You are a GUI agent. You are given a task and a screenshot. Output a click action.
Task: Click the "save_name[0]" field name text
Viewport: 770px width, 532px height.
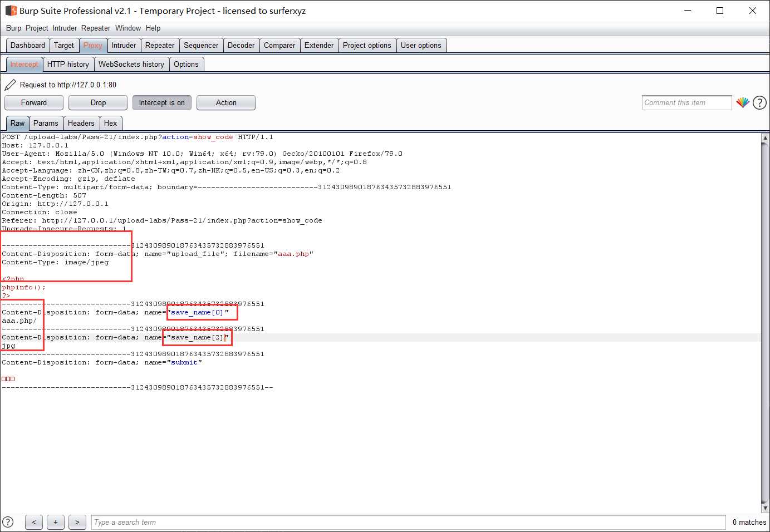[197, 312]
